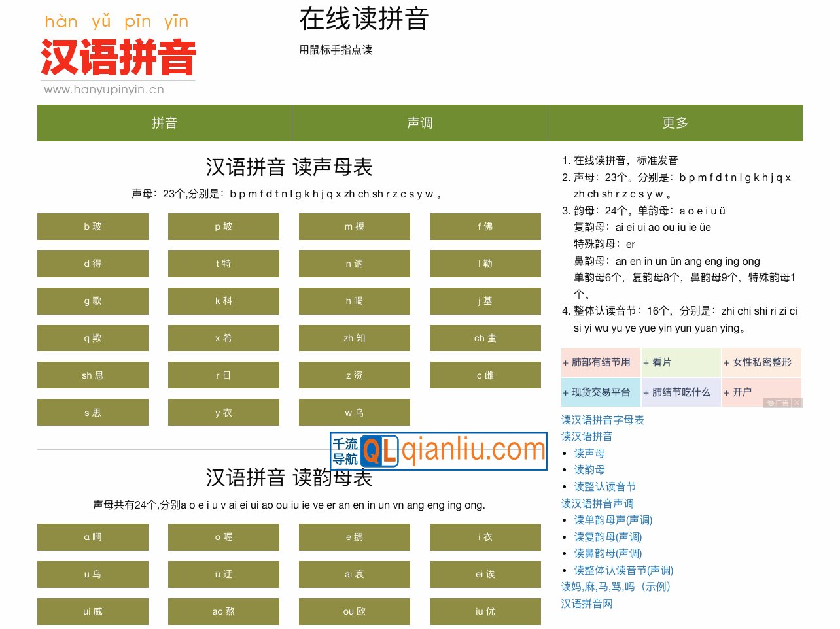840x629 pixels.
Task: Click the ai 哀 final tile
Action: tap(354, 574)
